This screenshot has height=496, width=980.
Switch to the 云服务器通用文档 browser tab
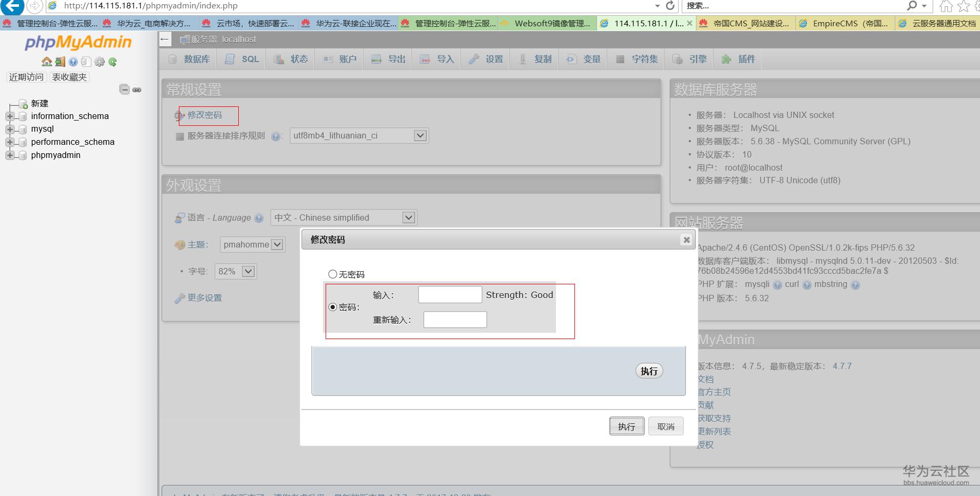click(x=938, y=23)
